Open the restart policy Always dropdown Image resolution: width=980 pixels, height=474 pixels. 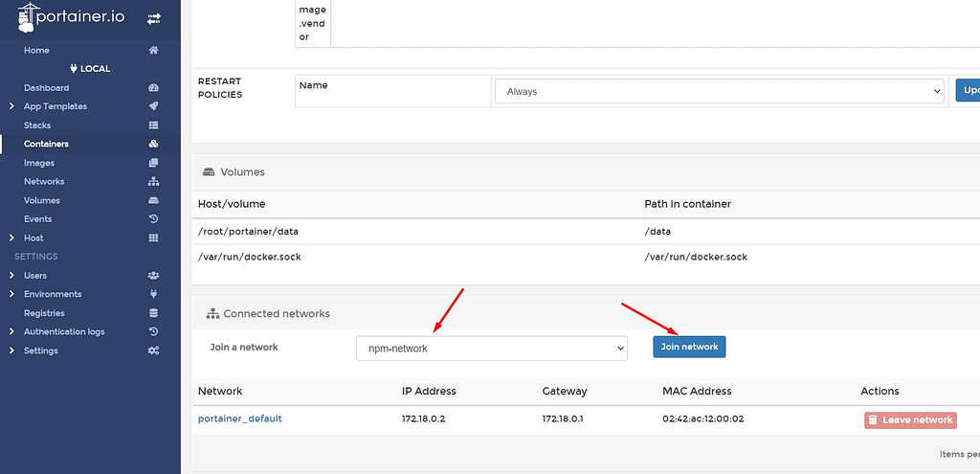(719, 92)
